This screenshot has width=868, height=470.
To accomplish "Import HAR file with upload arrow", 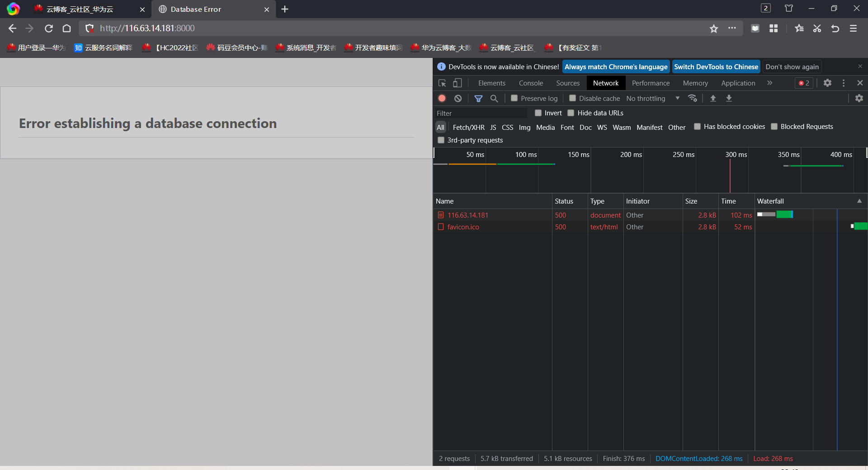I will point(713,98).
